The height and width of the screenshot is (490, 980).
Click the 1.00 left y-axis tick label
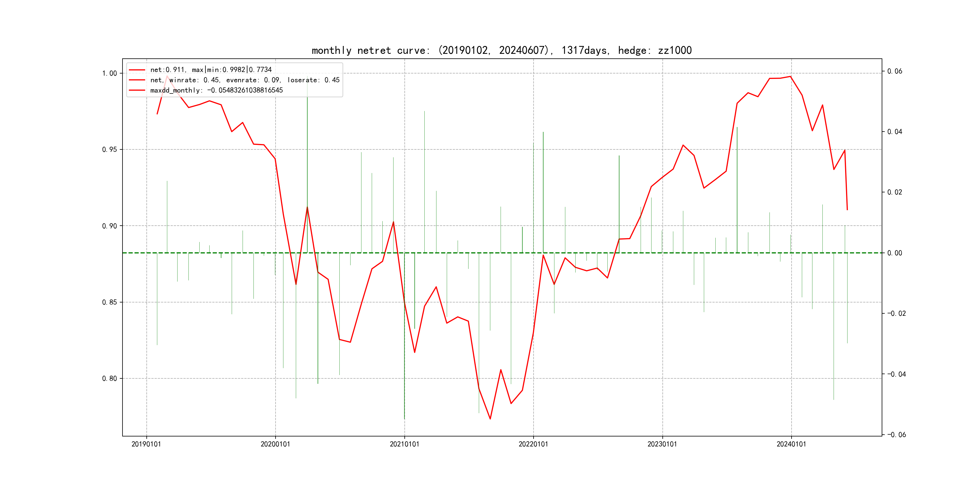tap(109, 73)
